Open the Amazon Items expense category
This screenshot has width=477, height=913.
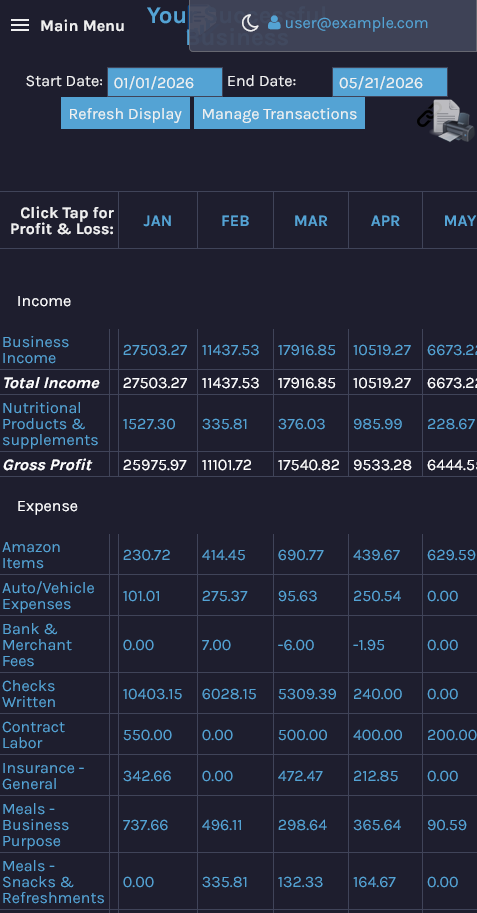point(31,555)
